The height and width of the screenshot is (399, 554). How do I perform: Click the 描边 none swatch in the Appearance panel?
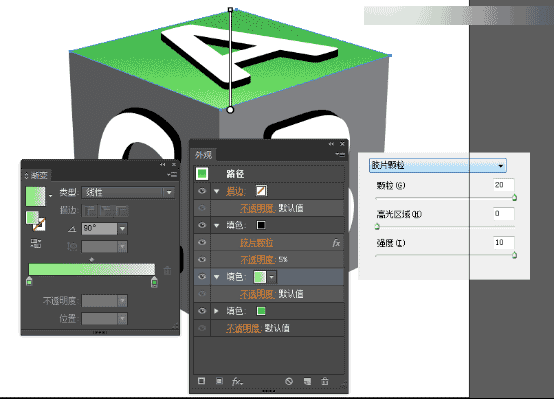point(261,191)
